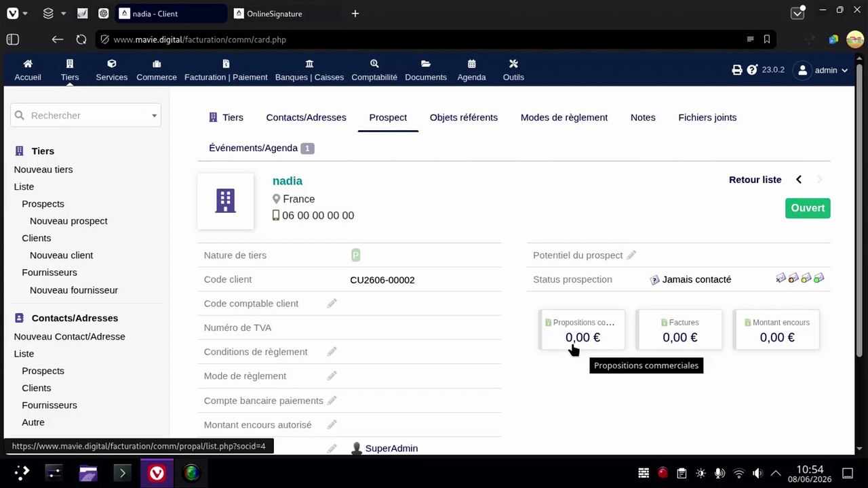Open the Agenda calendar menu
Viewport: 868px width, 488px height.
pos(471,70)
